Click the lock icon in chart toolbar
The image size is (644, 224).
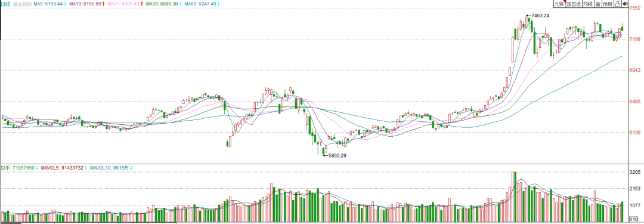click(617, 4)
